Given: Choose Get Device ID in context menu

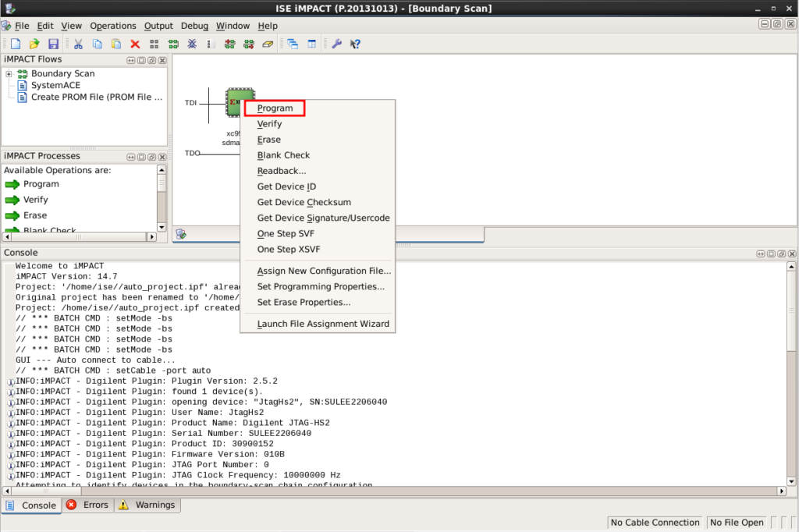Looking at the screenshot, I should 286,186.
